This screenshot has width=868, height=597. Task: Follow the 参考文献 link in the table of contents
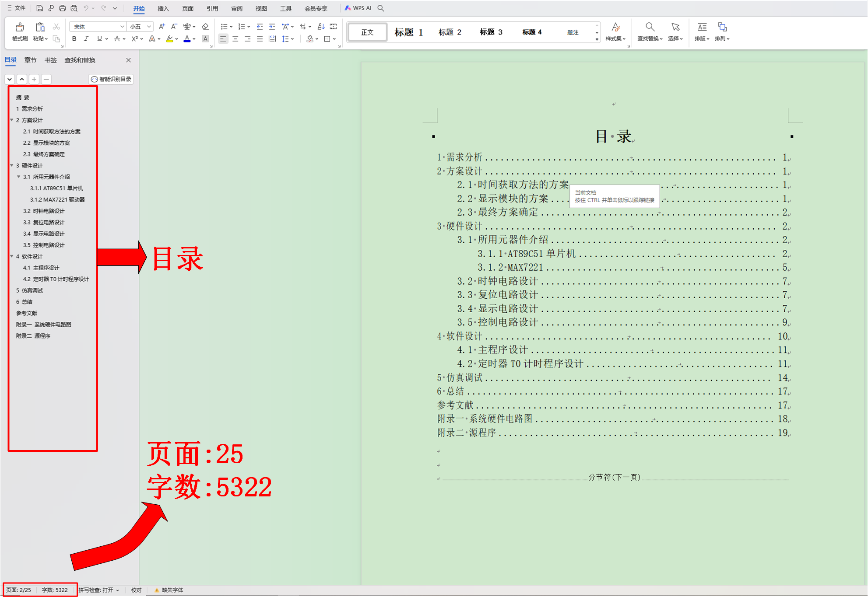tap(456, 405)
